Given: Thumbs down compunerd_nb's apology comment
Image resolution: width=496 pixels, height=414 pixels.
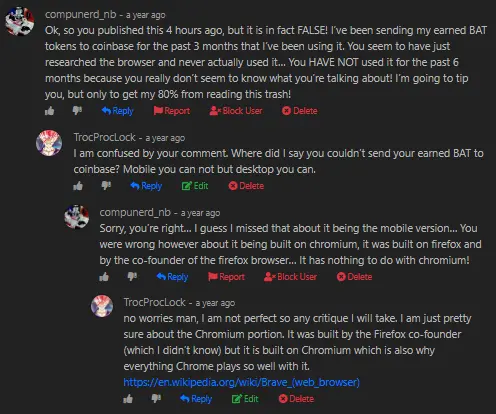Looking at the screenshot, I should [132, 276].
